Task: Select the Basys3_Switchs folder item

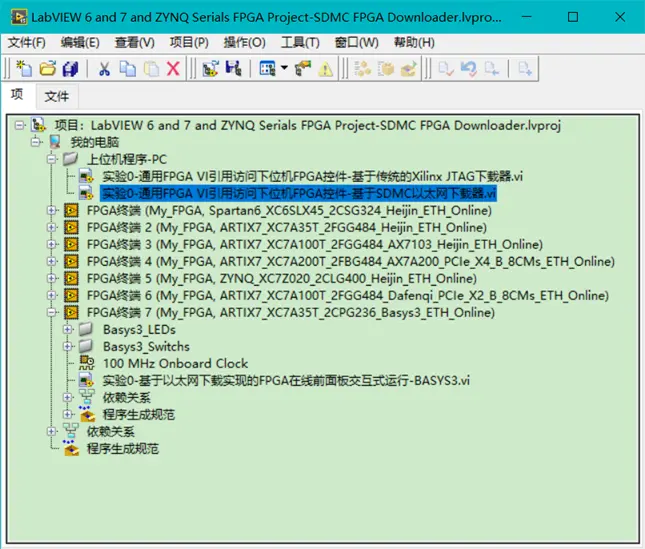Action: [146, 347]
